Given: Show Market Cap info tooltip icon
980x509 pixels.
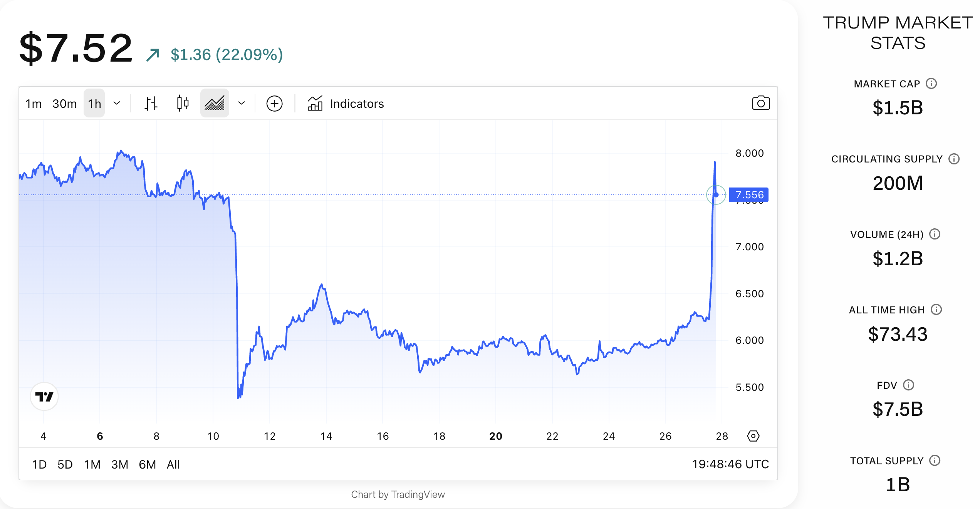Looking at the screenshot, I should (931, 84).
